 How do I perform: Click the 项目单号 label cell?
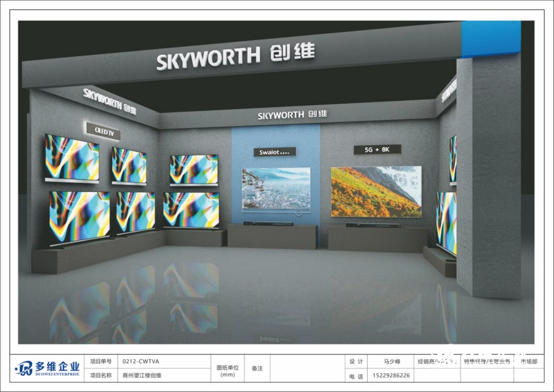[x=101, y=361]
